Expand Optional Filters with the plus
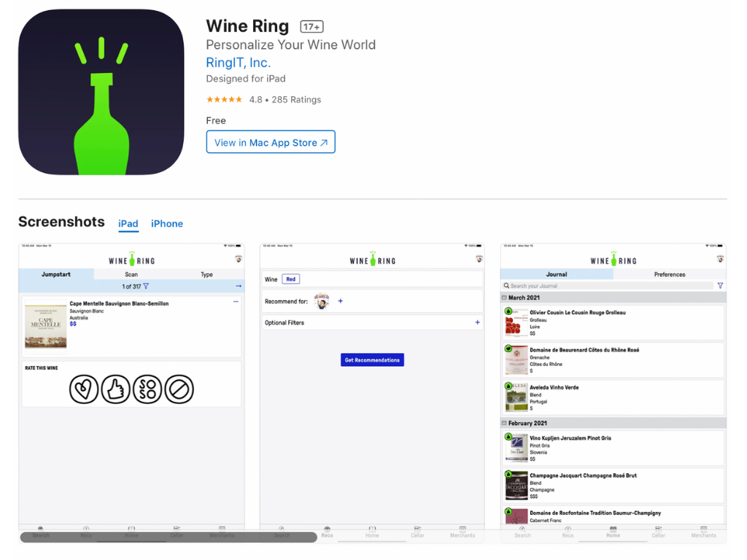 (477, 322)
